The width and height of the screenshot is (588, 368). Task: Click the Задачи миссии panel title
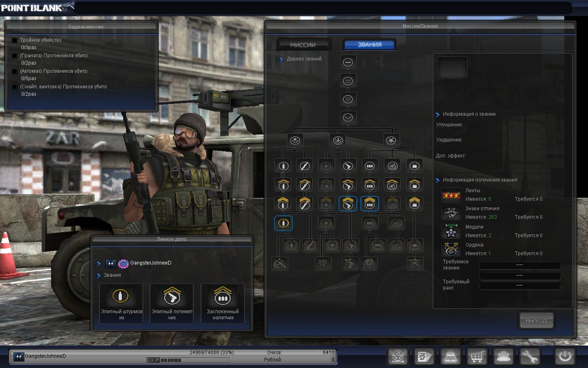pyautogui.click(x=85, y=27)
